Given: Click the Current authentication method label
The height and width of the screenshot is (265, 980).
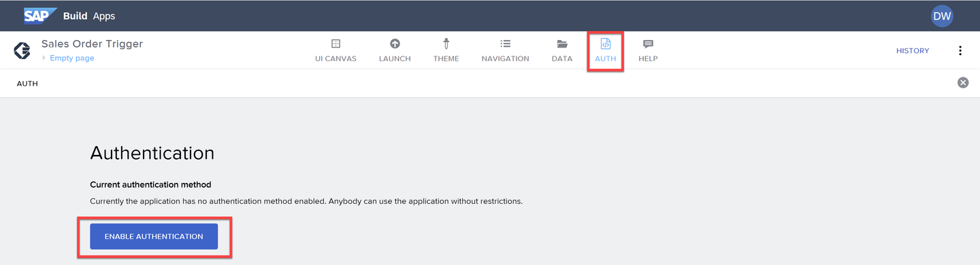Looking at the screenshot, I should [x=150, y=185].
